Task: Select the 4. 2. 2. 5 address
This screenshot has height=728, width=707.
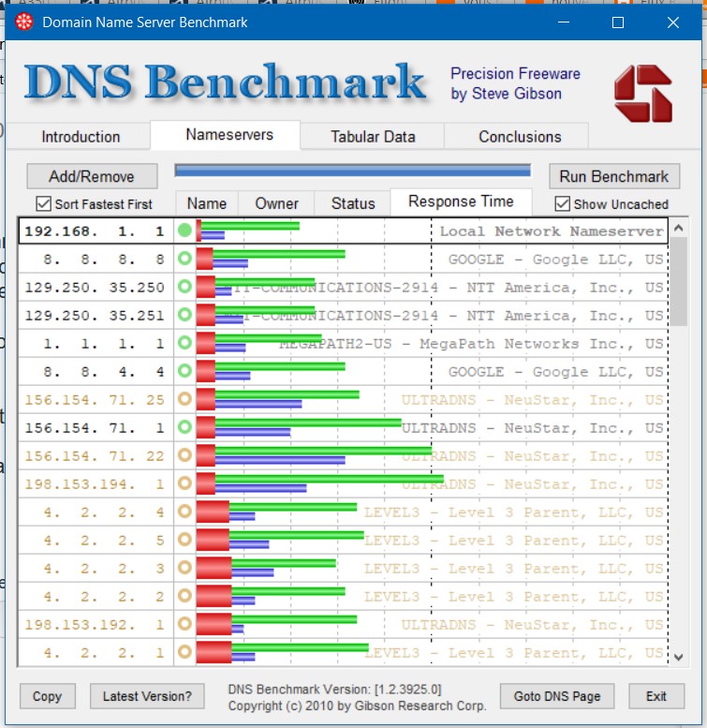Action: point(104,540)
